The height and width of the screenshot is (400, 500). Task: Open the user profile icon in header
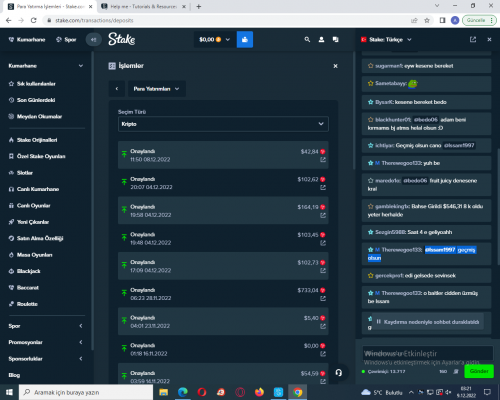[x=321, y=39]
